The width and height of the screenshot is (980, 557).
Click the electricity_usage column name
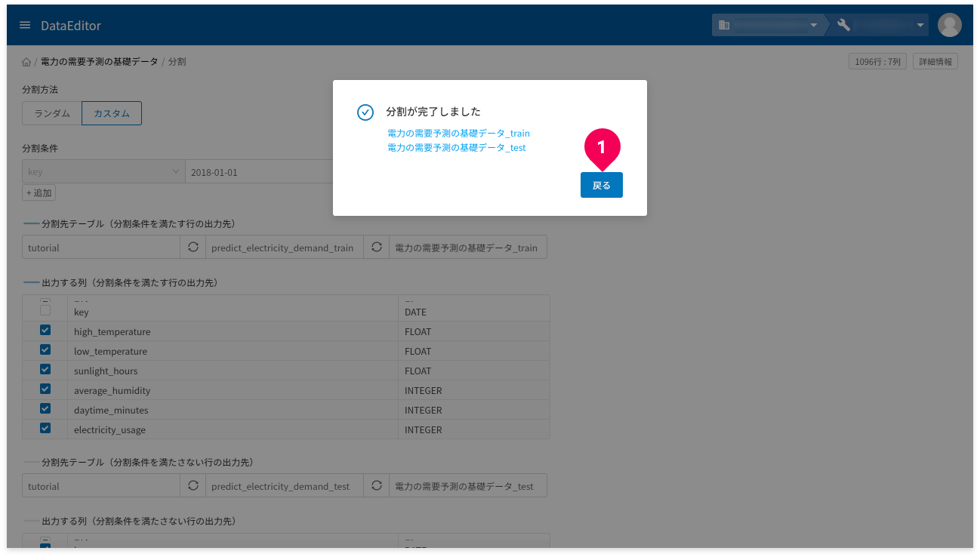tap(109, 429)
